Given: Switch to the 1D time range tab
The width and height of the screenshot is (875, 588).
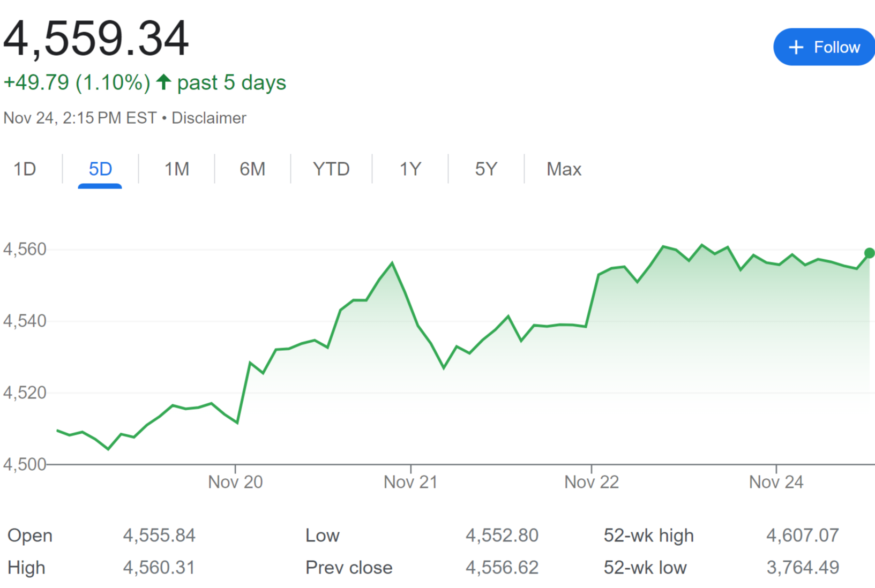Looking at the screenshot, I should (25, 169).
